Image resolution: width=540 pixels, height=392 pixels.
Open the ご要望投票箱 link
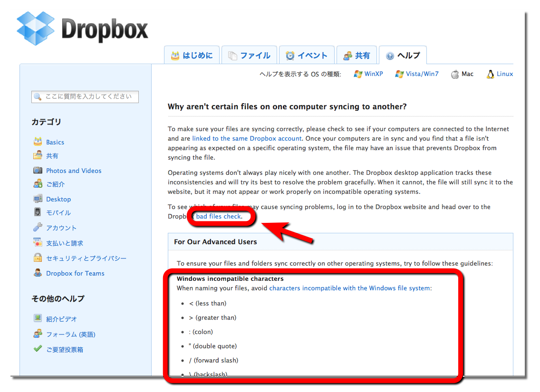[x=65, y=350]
